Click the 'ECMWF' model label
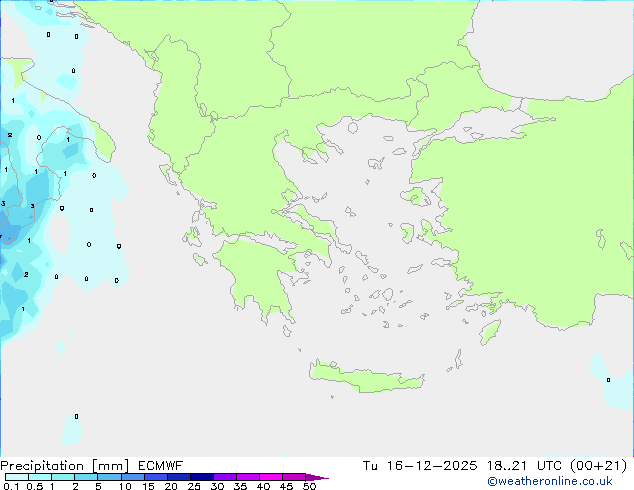634x490 pixels. pos(161,466)
